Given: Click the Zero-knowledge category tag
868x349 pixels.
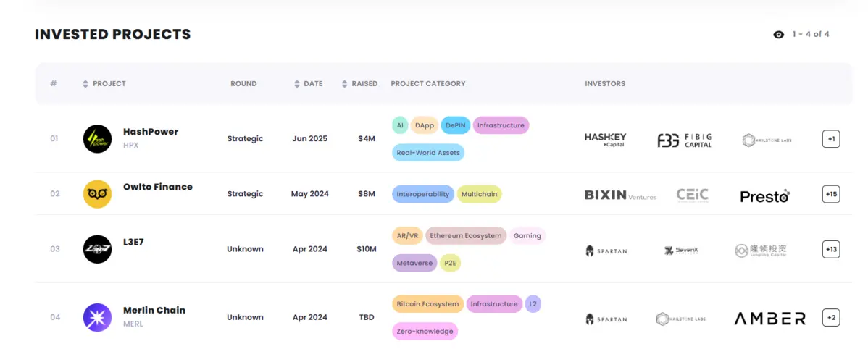Looking at the screenshot, I should coord(425,332).
